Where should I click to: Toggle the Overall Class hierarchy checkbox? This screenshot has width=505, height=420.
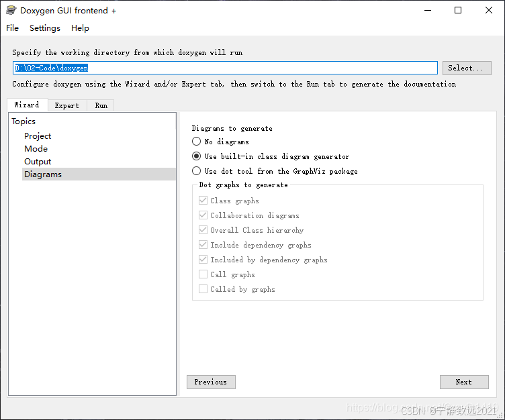(203, 230)
